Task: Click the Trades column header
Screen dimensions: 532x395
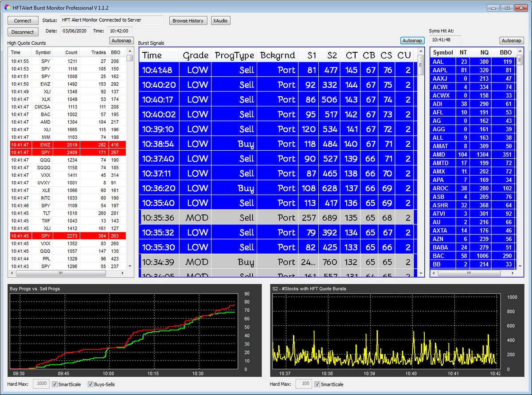Action: (x=94, y=52)
